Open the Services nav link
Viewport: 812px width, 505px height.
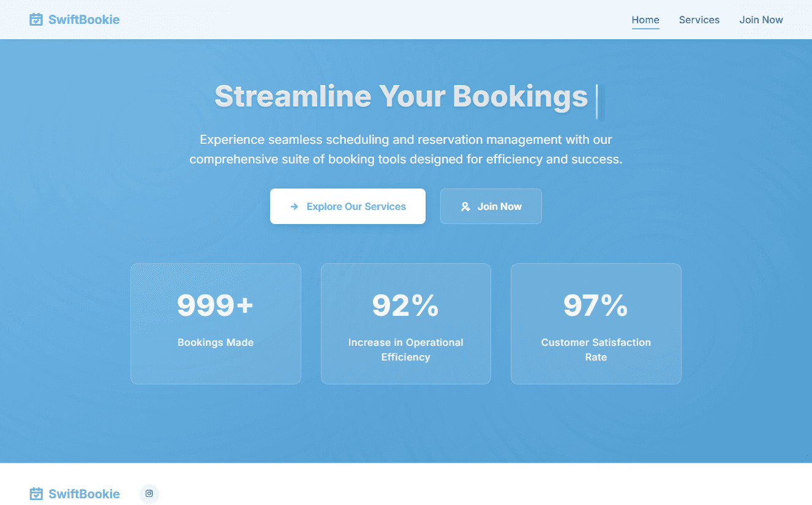[x=699, y=20]
